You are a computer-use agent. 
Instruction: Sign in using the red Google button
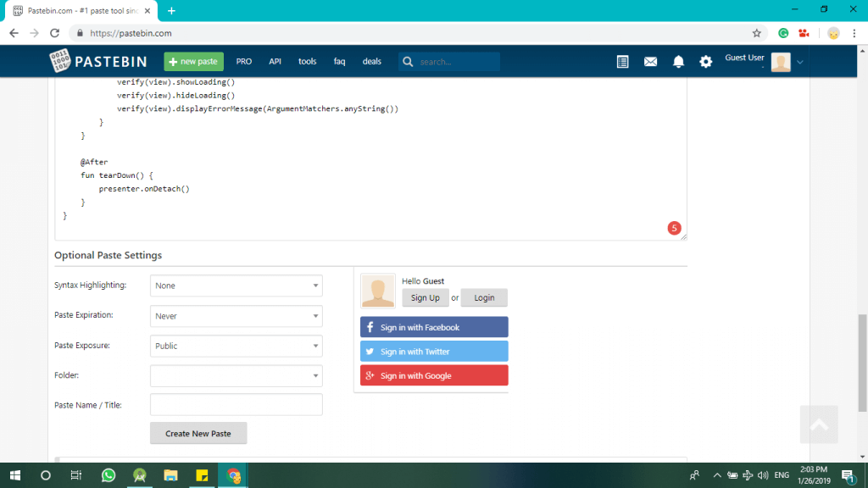[x=434, y=375]
